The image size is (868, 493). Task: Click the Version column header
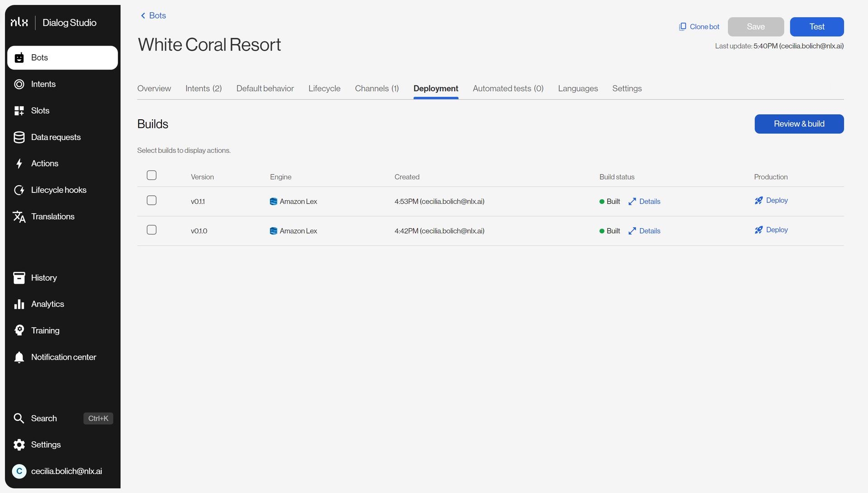[202, 177]
